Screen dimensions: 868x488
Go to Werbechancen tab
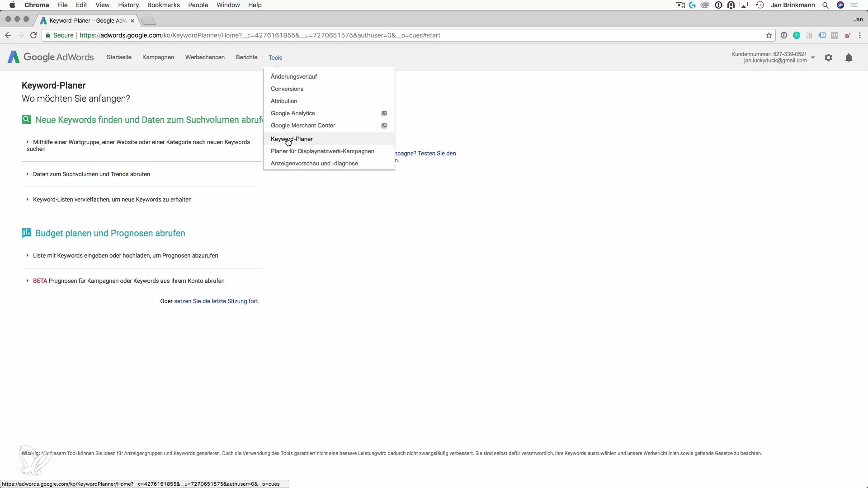tap(205, 57)
